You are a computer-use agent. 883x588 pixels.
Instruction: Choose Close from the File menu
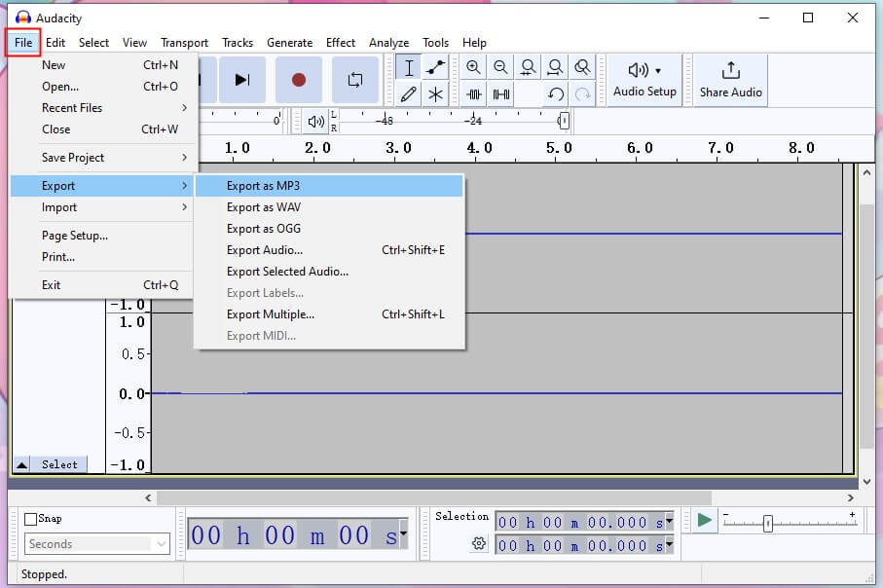coord(104,129)
